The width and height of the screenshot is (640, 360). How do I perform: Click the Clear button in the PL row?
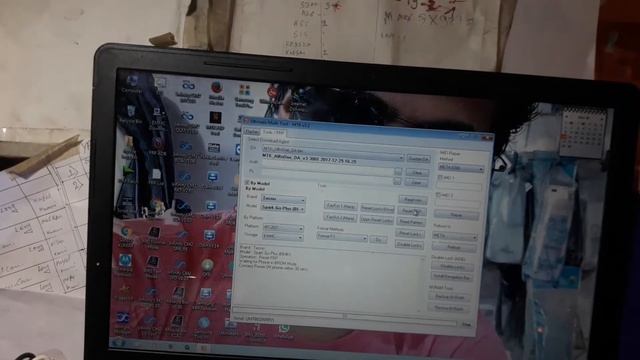tap(416, 183)
